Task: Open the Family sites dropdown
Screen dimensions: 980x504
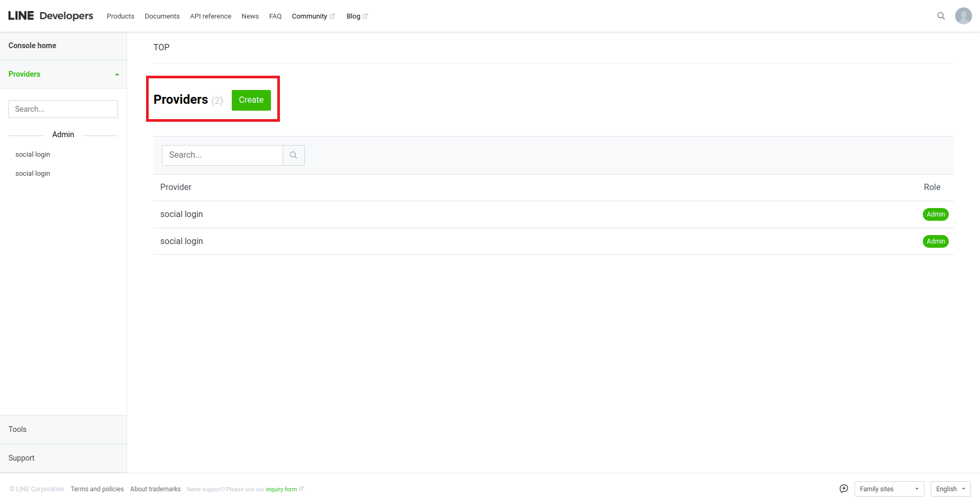Action: pos(889,489)
